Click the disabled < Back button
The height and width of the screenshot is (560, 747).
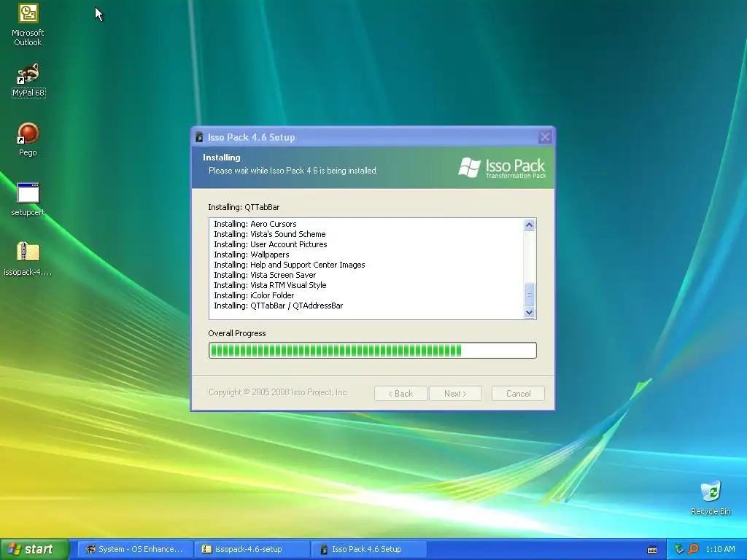tap(400, 393)
